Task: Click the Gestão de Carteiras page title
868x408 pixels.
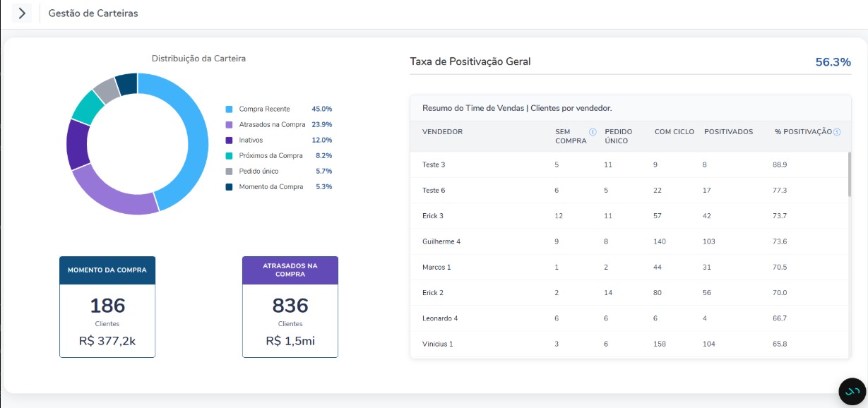Action: click(x=93, y=13)
